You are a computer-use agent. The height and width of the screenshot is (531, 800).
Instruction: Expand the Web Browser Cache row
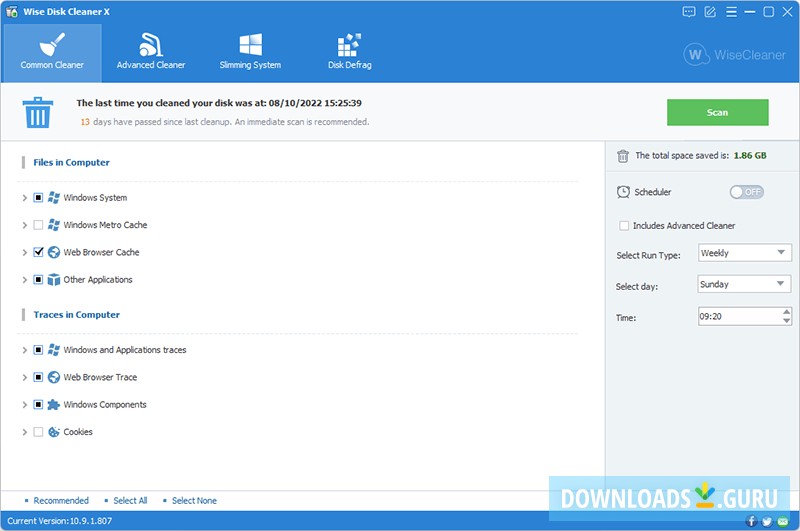(x=24, y=252)
